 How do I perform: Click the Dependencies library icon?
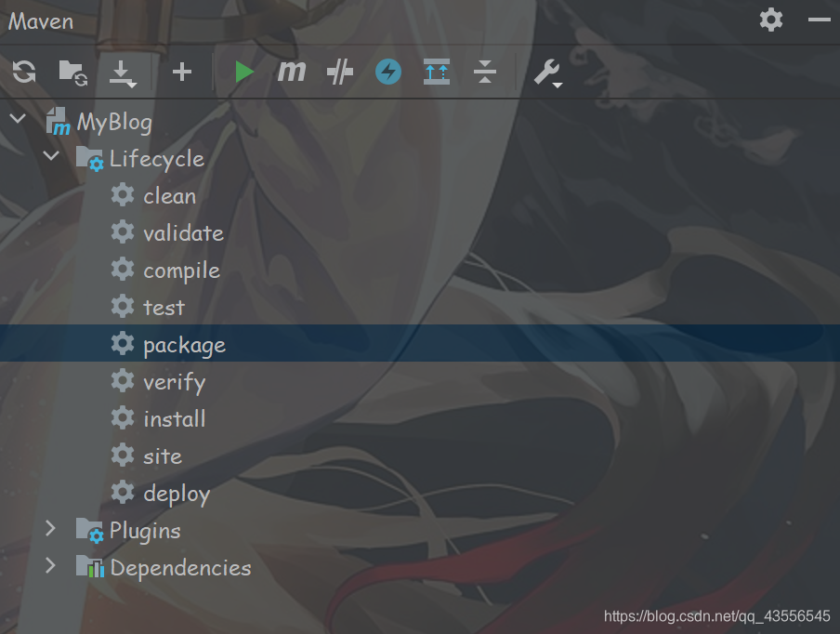[x=89, y=566]
